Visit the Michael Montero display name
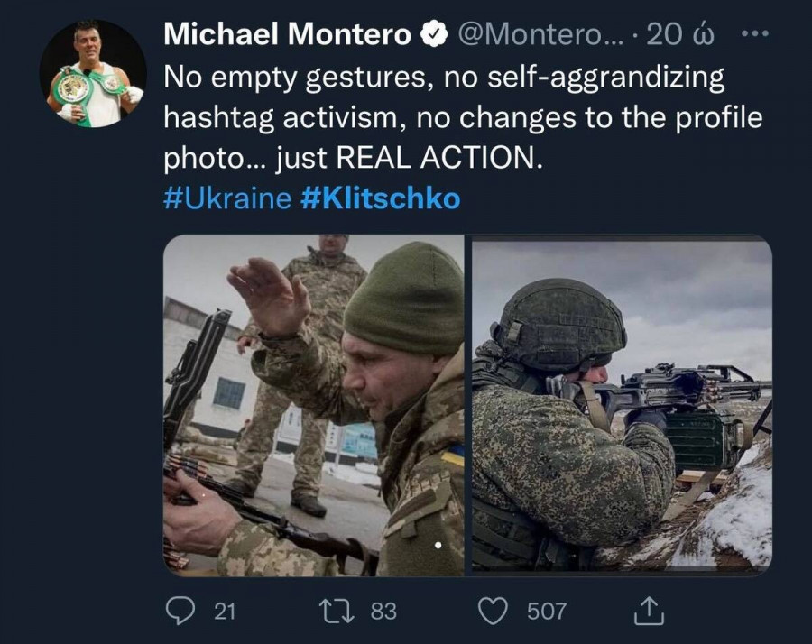This screenshot has width=812, height=644. click(x=287, y=35)
